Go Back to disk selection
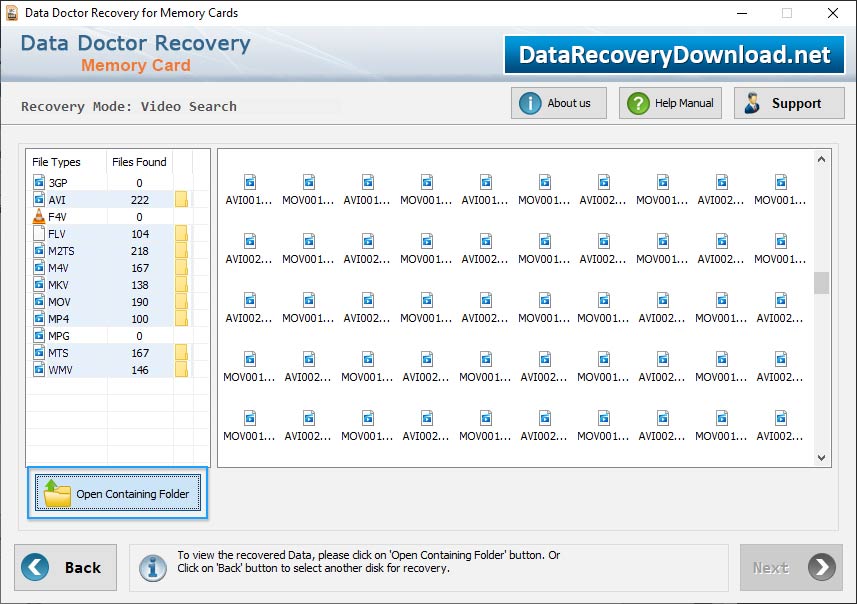This screenshot has width=857, height=604. click(66, 567)
